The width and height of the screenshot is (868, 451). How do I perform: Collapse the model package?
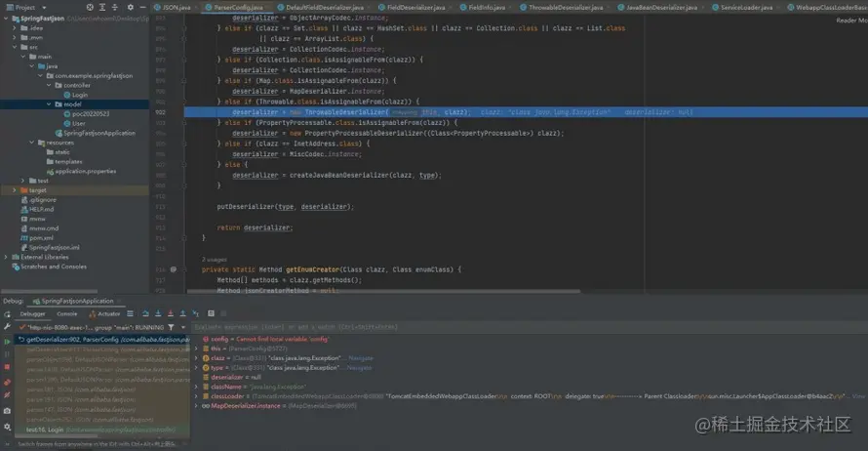[x=49, y=104]
